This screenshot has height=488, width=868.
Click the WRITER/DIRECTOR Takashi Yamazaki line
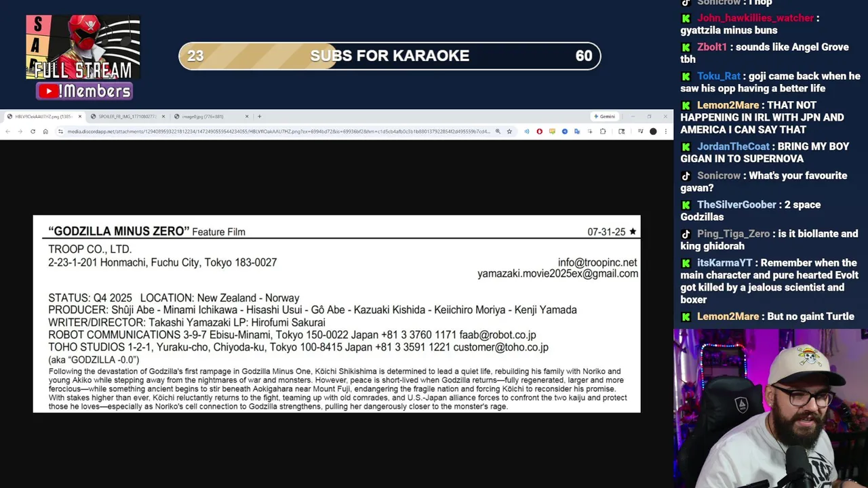(186, 323)
